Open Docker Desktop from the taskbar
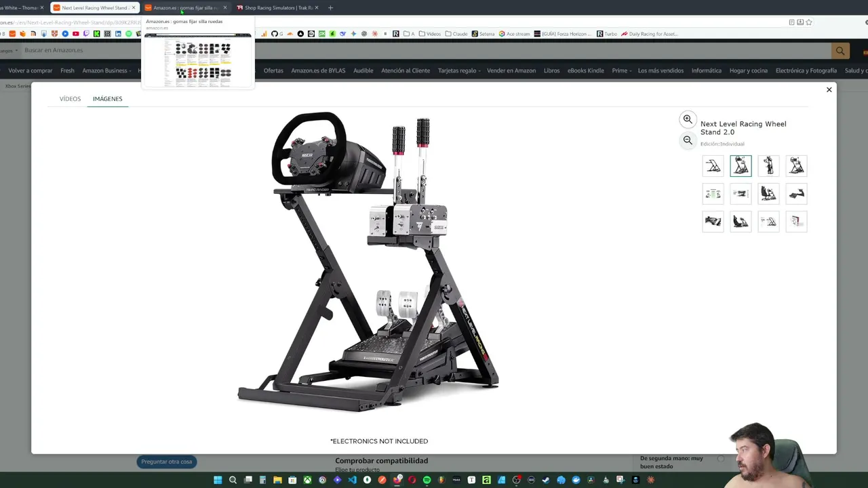The height and width of the screenshot is (488, 868). click(576, 480)
